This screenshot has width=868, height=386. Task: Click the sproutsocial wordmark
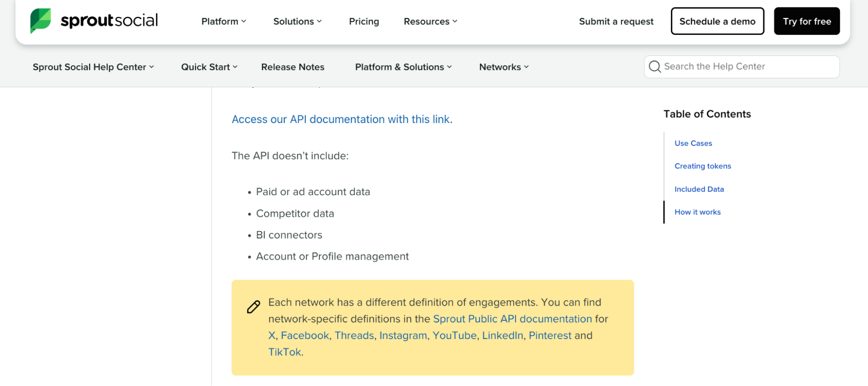pyautogui.click(x=109, y=20)
